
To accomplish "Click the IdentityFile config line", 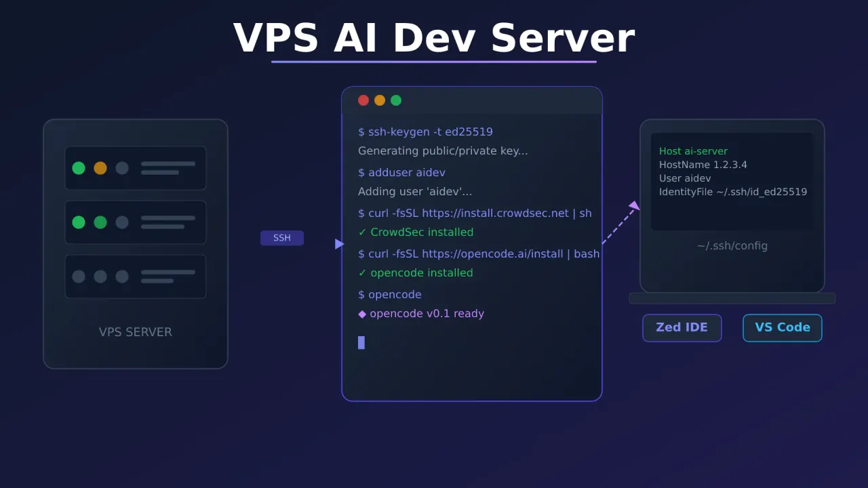I will 733,192.
